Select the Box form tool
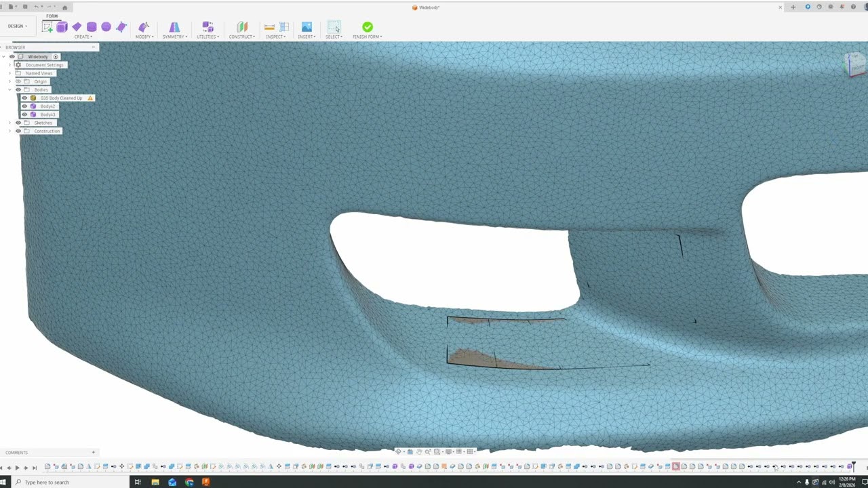 62,26
